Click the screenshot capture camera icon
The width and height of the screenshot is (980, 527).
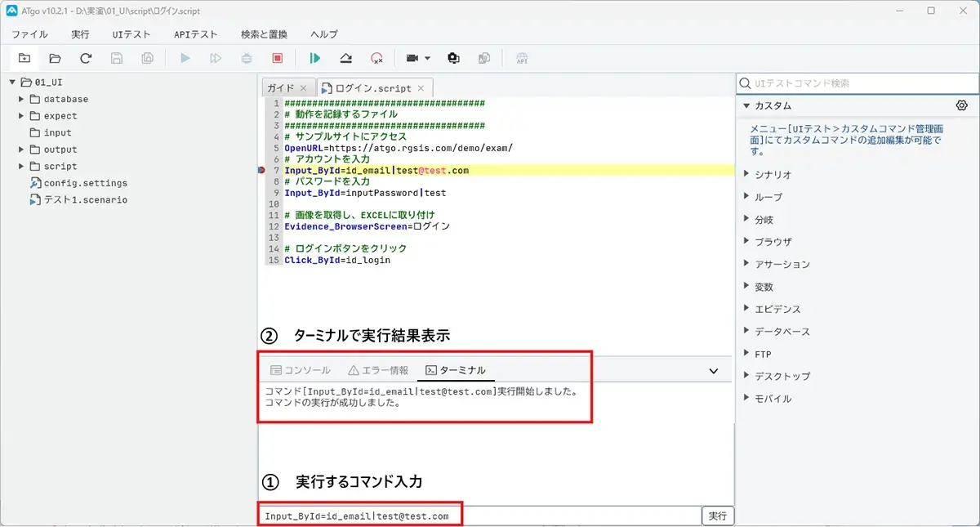454,58
